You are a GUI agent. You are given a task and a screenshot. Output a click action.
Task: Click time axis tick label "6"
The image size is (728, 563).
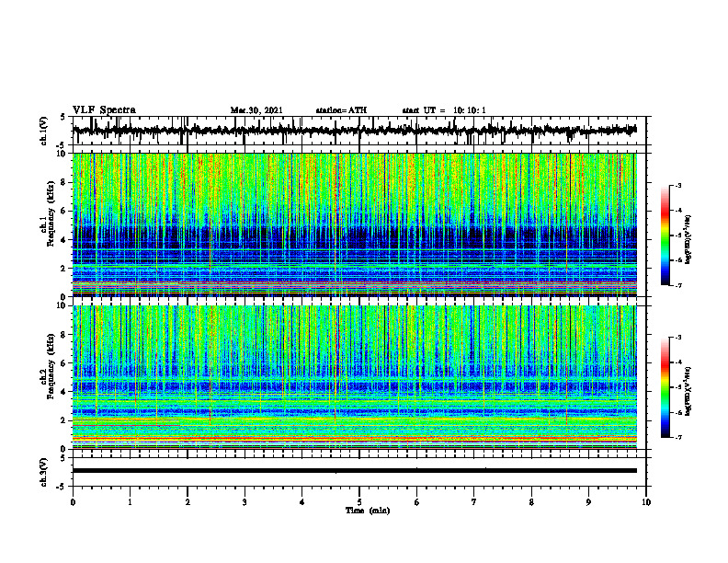(417, 502)
